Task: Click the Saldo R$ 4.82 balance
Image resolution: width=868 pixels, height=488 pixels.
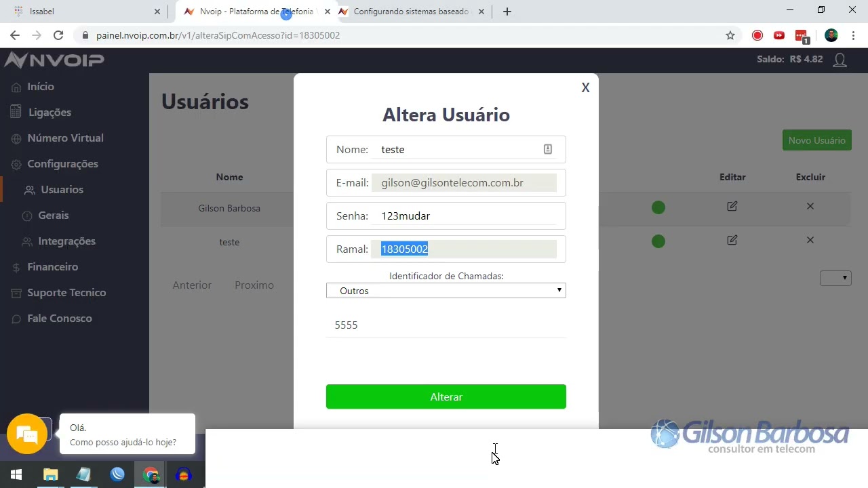Action: pos(789,60)
